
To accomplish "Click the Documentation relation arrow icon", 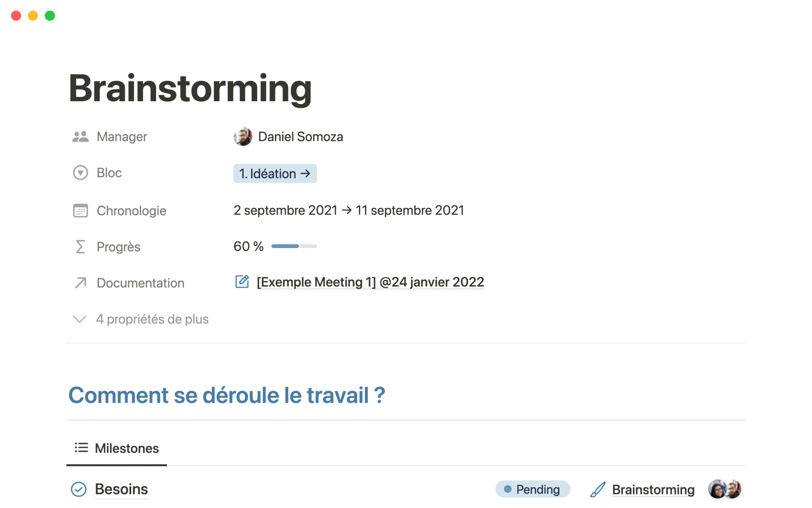I will 80,283.
